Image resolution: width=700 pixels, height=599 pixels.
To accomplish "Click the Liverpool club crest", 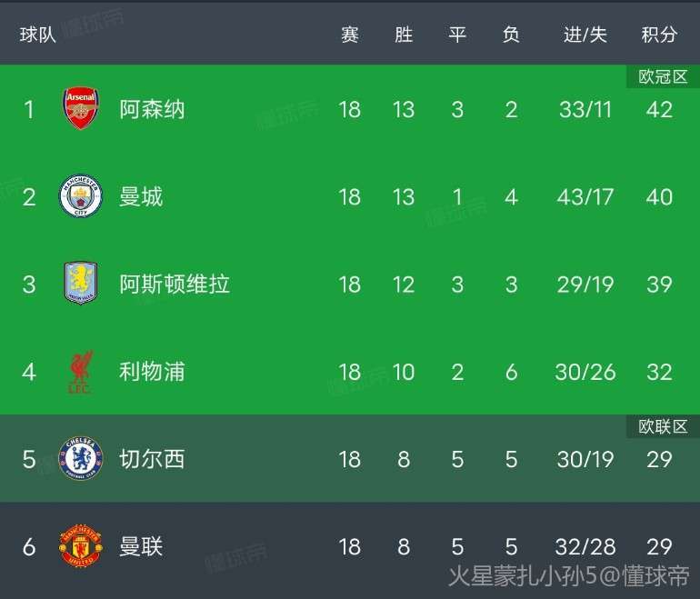I will (x=81, y=372).
